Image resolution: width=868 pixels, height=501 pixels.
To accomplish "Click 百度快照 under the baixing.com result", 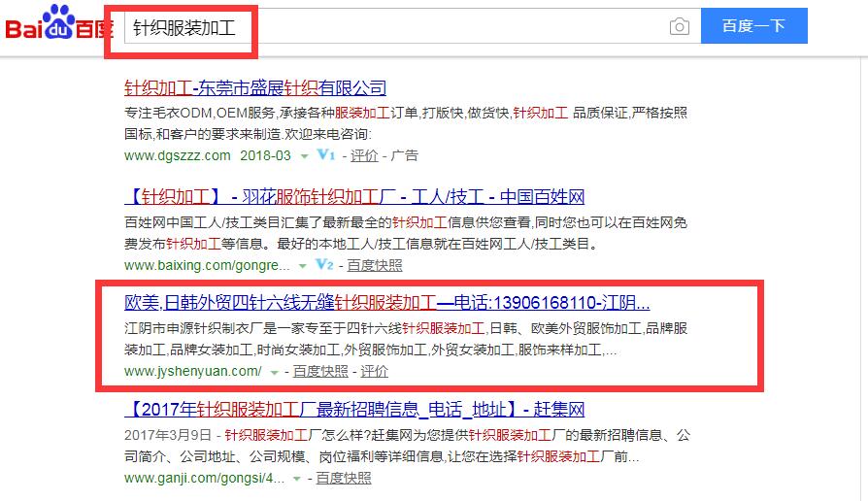I will tap(374, 265).
